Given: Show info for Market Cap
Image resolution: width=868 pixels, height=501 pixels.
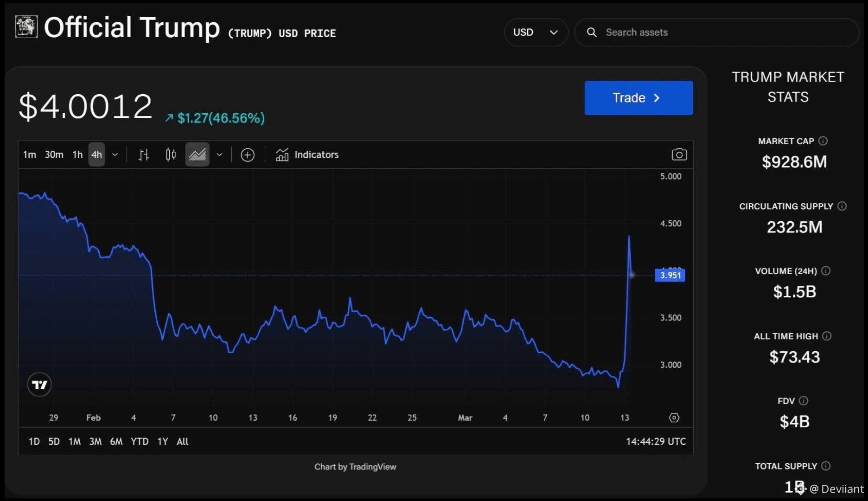Looking at the screenshot, I should coord(823,141).
